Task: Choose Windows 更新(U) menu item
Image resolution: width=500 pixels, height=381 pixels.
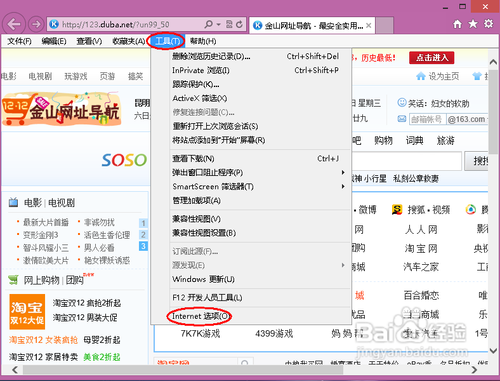Action: pos(251,279)
